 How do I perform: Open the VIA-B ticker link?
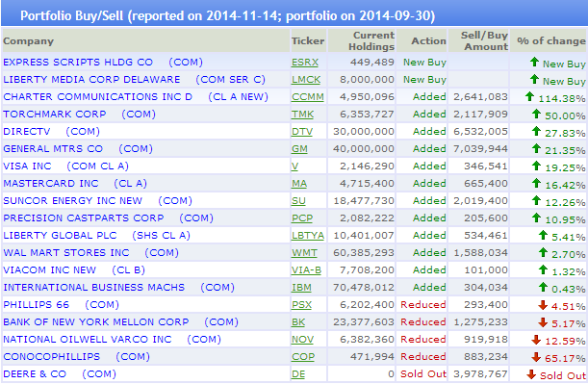pyautogui.click(x=306, y=270)
